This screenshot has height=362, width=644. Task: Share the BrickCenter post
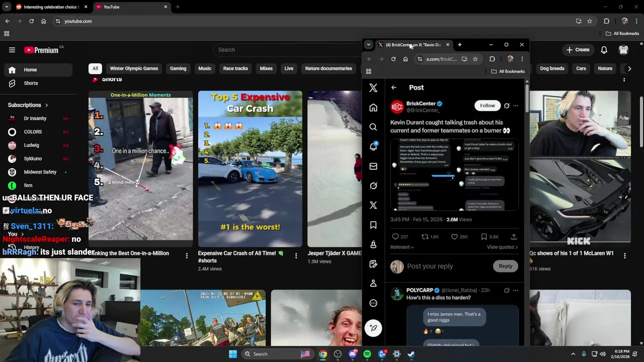pyautogui.click(x=514, y=237)
